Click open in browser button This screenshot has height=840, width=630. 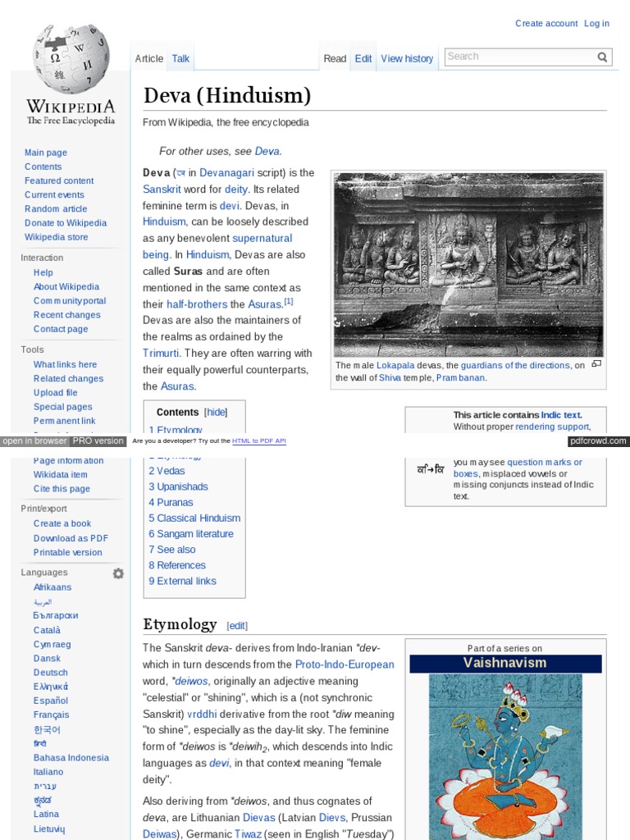pyautogui.click(x=34, y=441)
